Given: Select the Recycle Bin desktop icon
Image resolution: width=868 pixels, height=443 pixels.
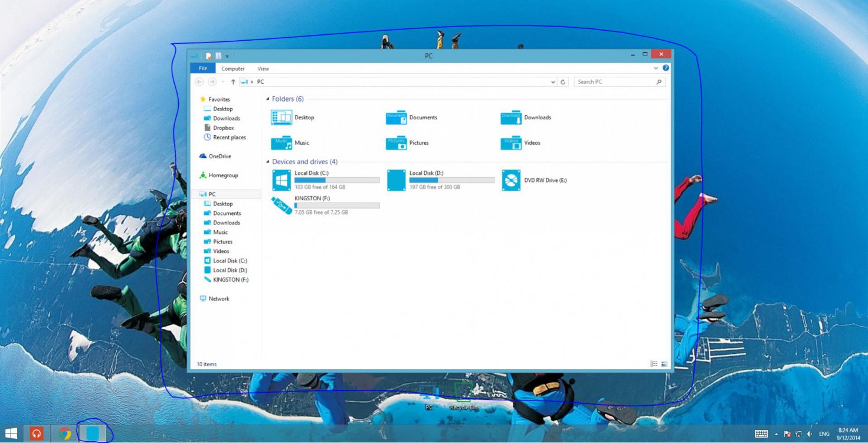Looking at the screenshot, I should coord(463,396).
